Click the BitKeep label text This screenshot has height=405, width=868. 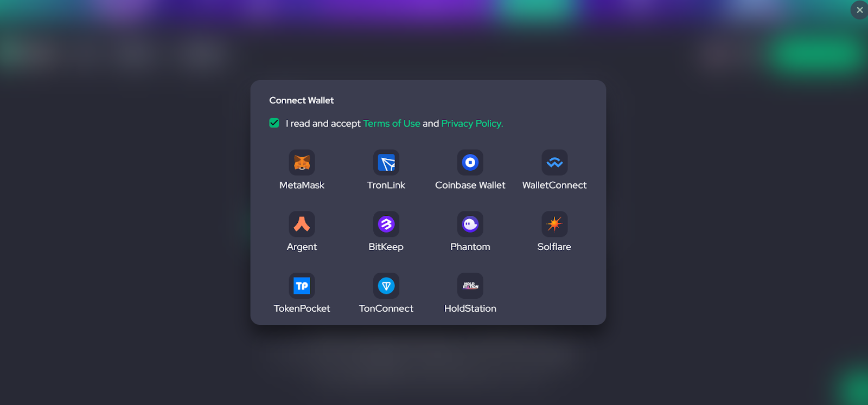click(386, 247)
